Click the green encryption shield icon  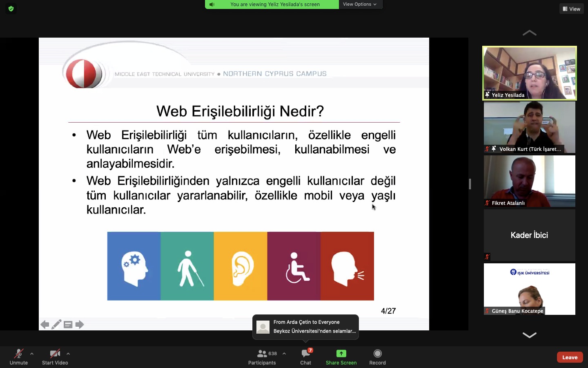point(11,9)
